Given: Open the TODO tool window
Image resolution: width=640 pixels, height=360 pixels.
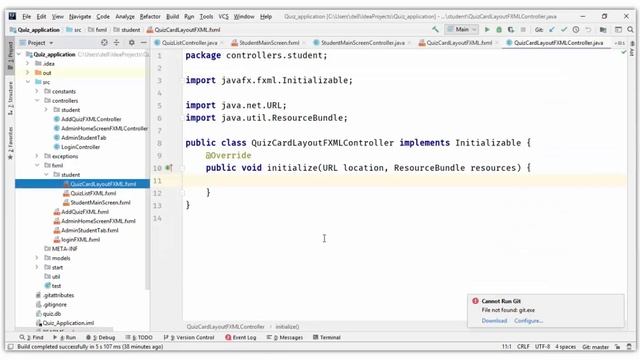Looking at the screenshot, I should point(139,338).
